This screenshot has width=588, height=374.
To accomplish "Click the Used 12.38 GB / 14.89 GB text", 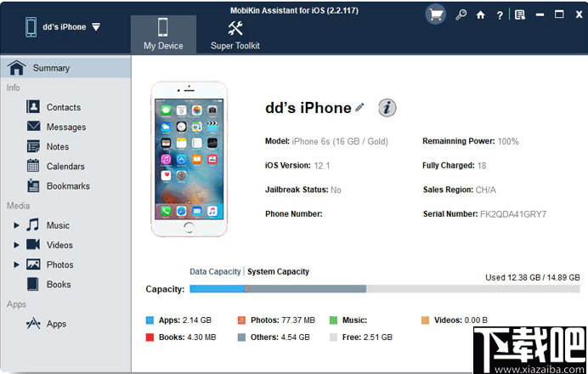I will pos(533,278).
